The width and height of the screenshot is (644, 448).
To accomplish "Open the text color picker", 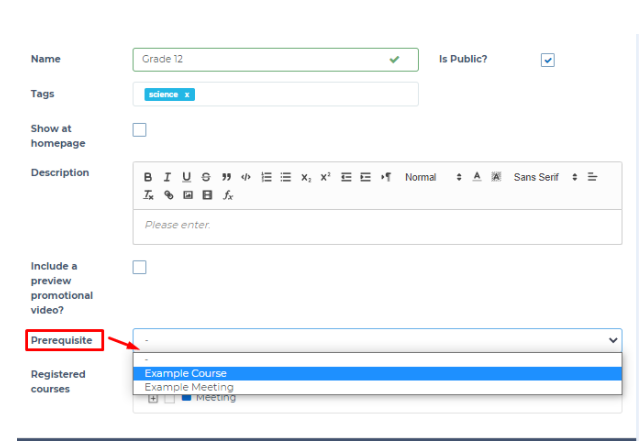I will pyautogui.click(x=477, y=177).
